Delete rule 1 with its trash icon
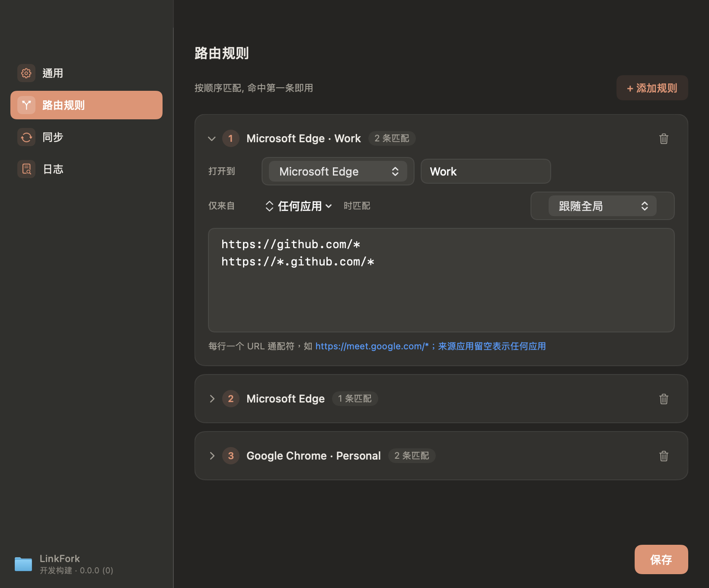709x588 pixels. pos(664,138)
